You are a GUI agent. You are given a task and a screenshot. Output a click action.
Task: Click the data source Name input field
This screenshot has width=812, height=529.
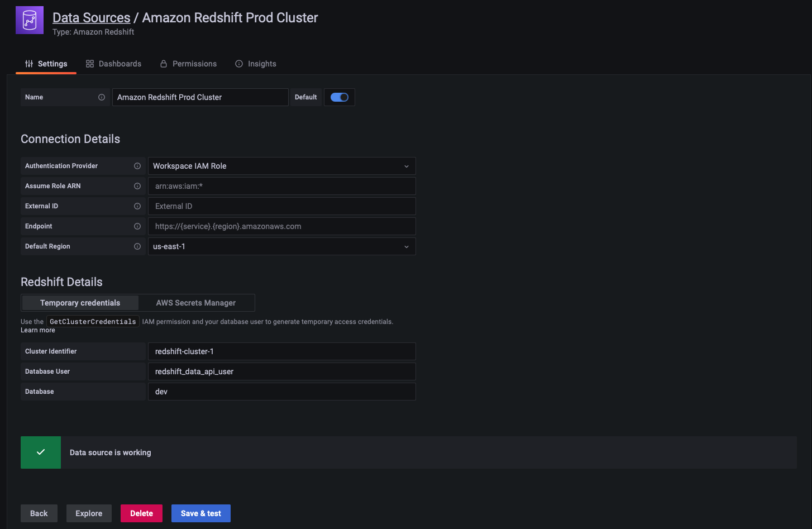(200, 97)
